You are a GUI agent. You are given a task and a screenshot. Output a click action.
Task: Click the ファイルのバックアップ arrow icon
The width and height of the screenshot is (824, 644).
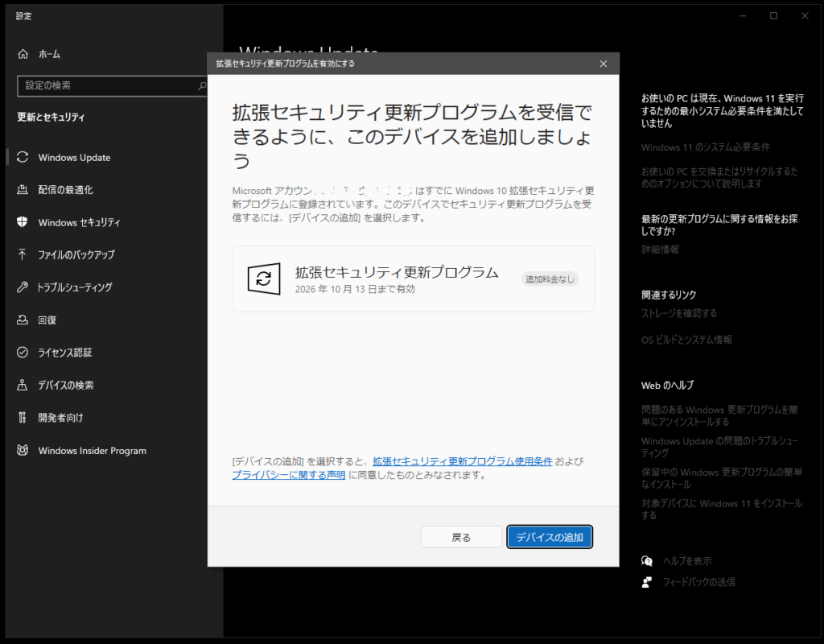(x=23, y=255)
